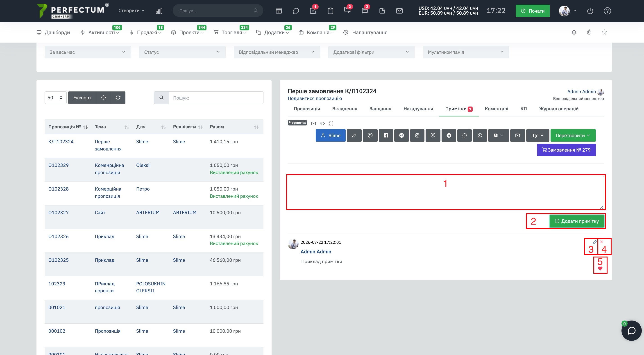Expand the Статус filter dropdown
This screenshot has width=644, height=355.
click(x=182, y=52)
